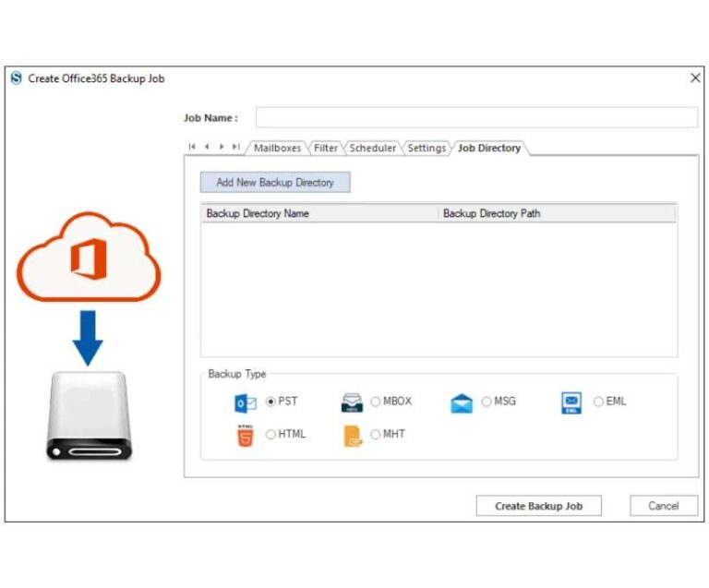Select the MHT radio option
This screenshot has width=709, height=588.
coord(376,435)
